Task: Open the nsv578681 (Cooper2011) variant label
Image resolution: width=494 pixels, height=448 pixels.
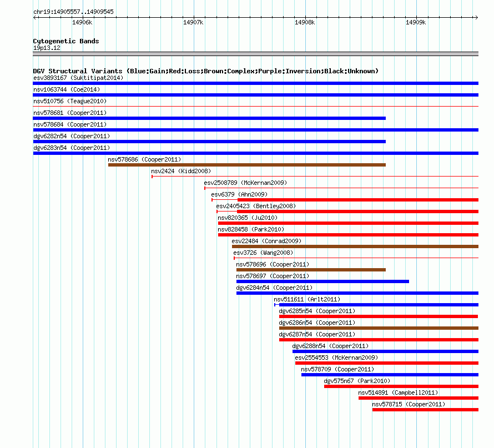Action: (x=70, y=113)
